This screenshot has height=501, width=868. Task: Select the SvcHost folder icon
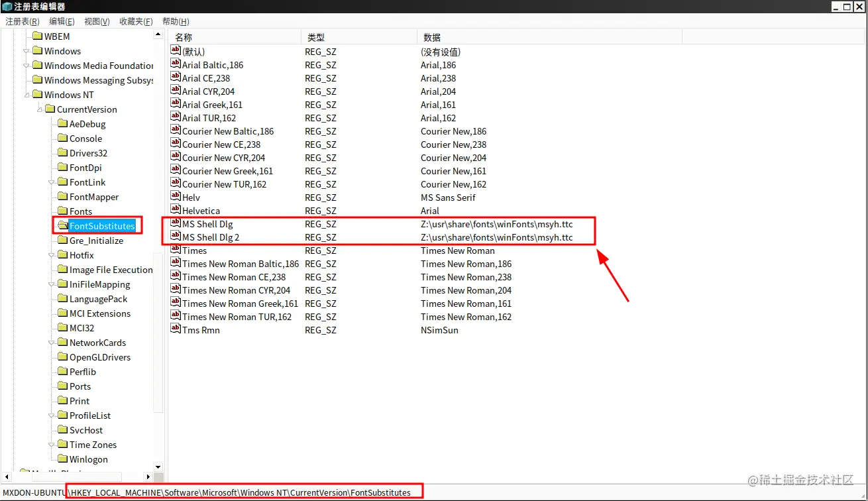click(x=63, y=430)
